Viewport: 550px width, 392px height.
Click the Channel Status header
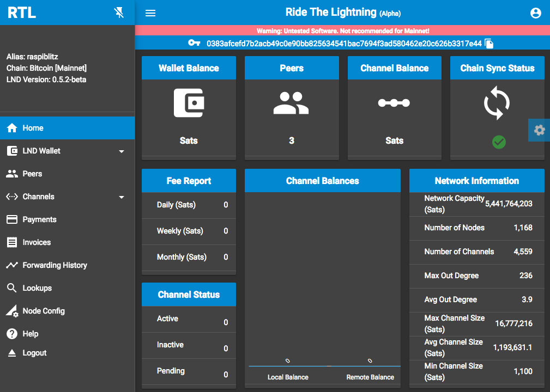click(x=189, y=295)
